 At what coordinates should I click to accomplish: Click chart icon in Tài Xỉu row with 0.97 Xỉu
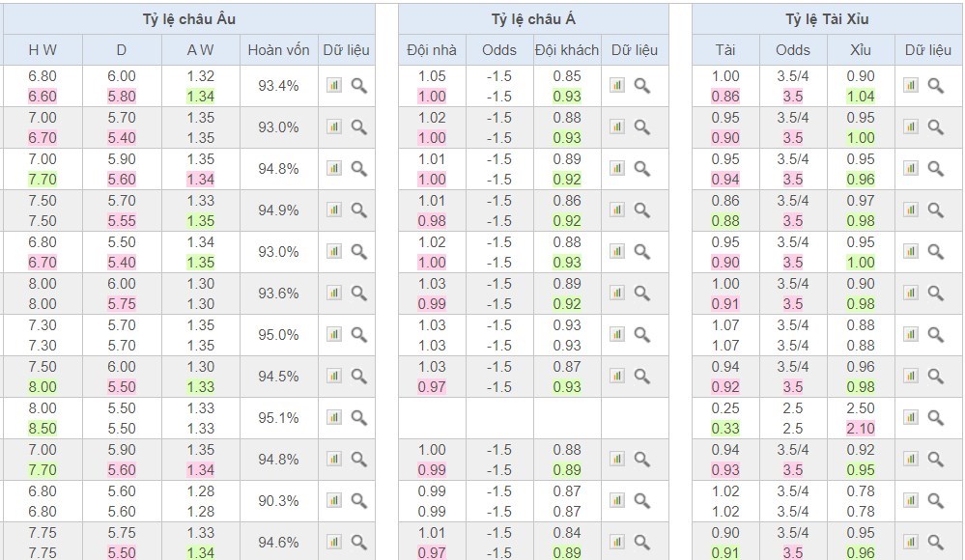[x=910, y=210]
